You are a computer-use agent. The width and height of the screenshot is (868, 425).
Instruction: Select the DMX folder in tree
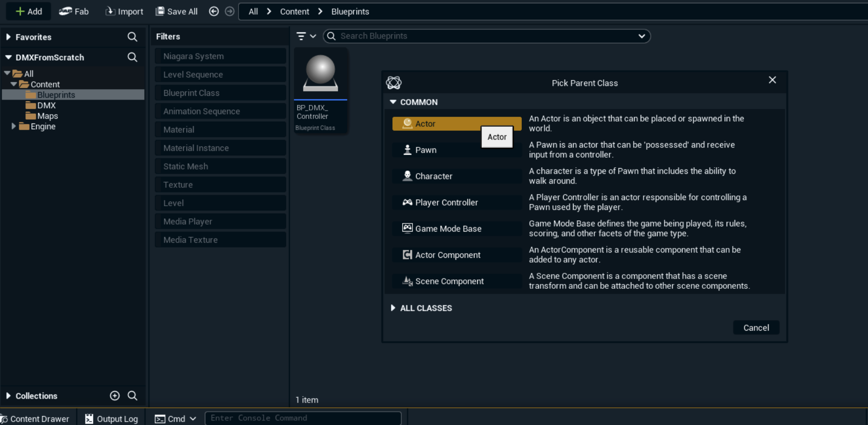pyautogui.click(x=46, y=106)
